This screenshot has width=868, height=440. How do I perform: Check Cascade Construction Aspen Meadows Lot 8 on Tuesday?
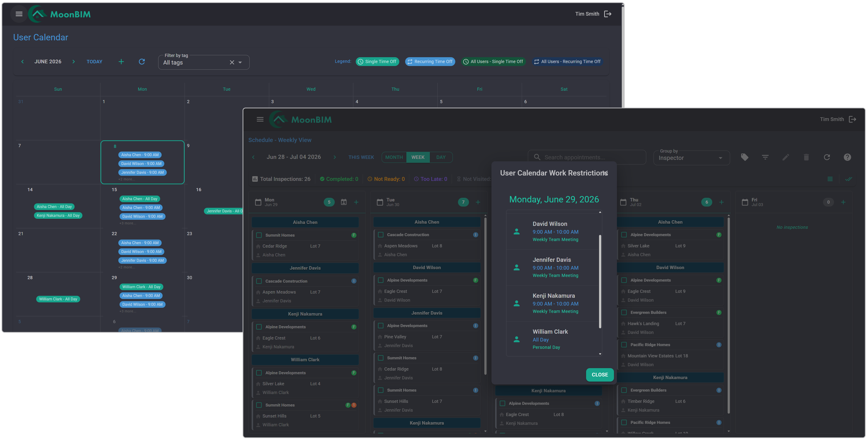pyautogui.click(x=380, y=234)
